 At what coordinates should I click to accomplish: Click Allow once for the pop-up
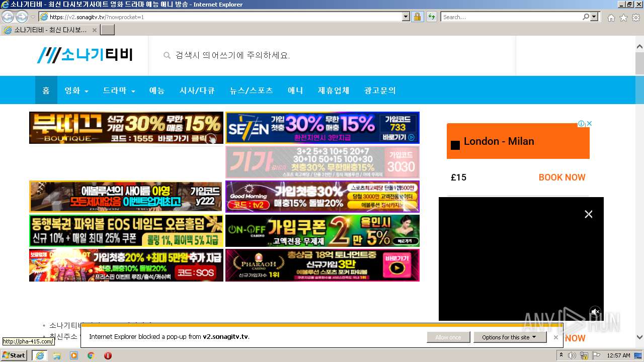(448, 337)
